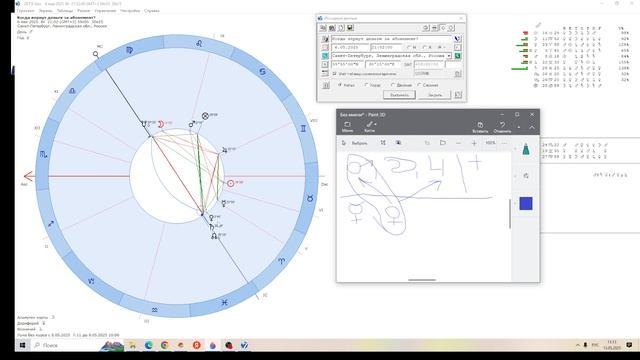
Task: Click the date input field in the dialog
Action: point(349,47)
